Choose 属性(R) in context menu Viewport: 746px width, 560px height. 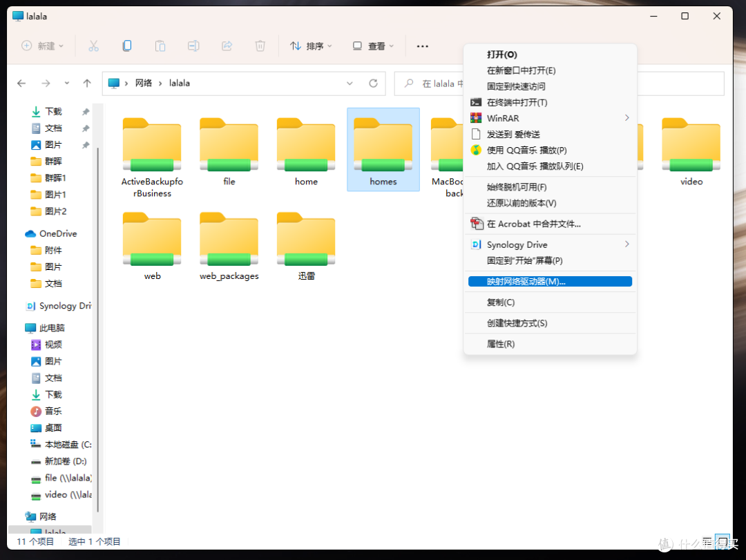click(550, 344)
